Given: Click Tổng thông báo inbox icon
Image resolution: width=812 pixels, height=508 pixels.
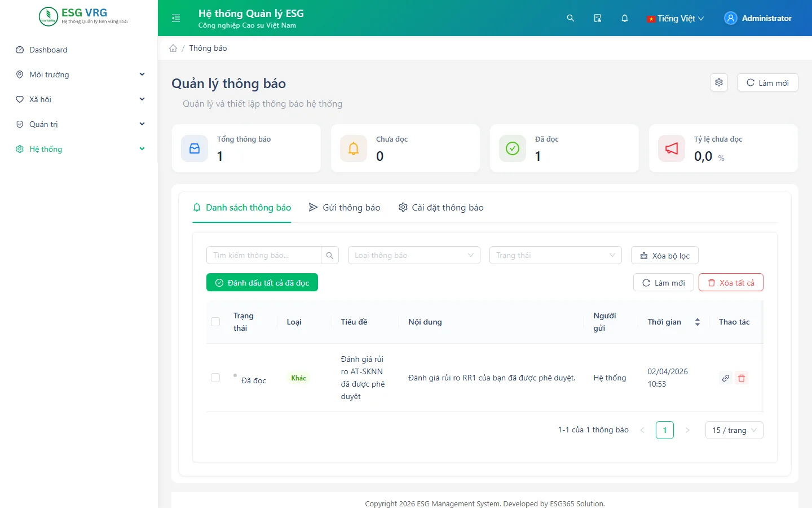Looking at the screenshot, I should tap(195, 148).
